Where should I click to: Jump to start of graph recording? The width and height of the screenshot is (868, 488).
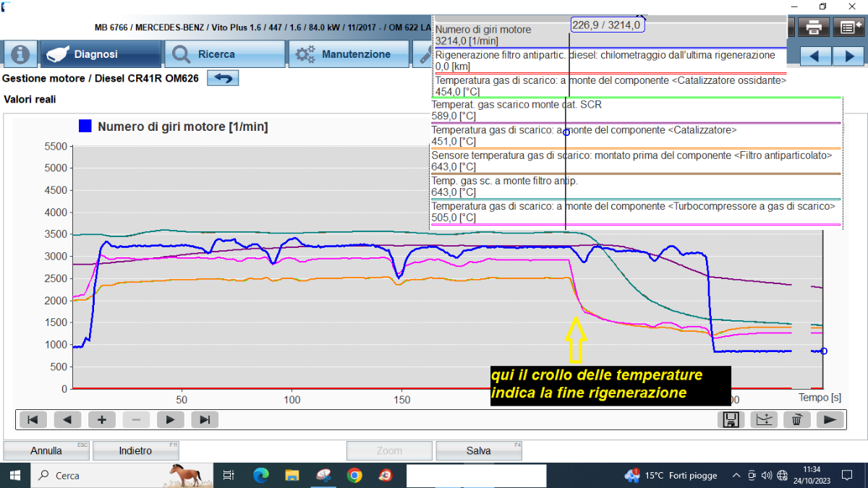click(33, 419)
